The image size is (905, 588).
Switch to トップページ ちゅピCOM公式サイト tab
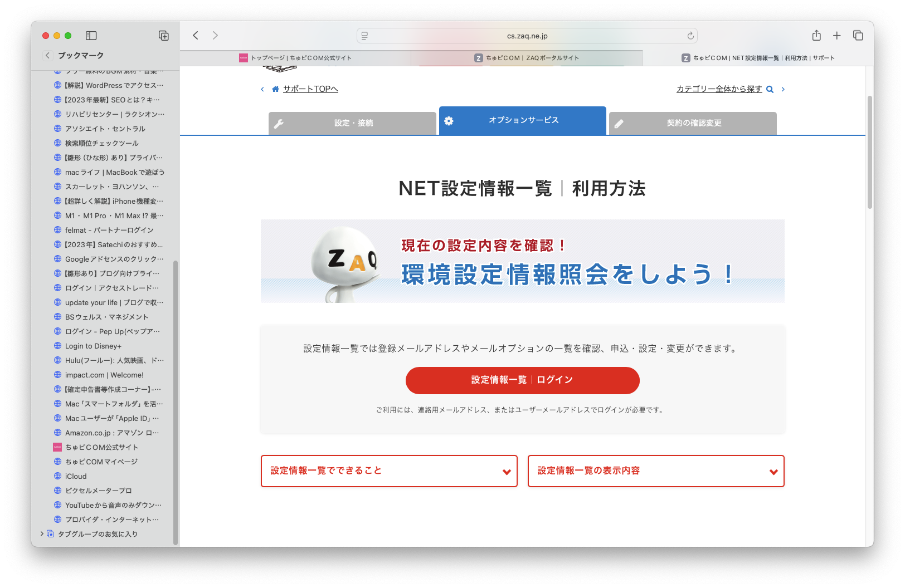coord(295,58)
